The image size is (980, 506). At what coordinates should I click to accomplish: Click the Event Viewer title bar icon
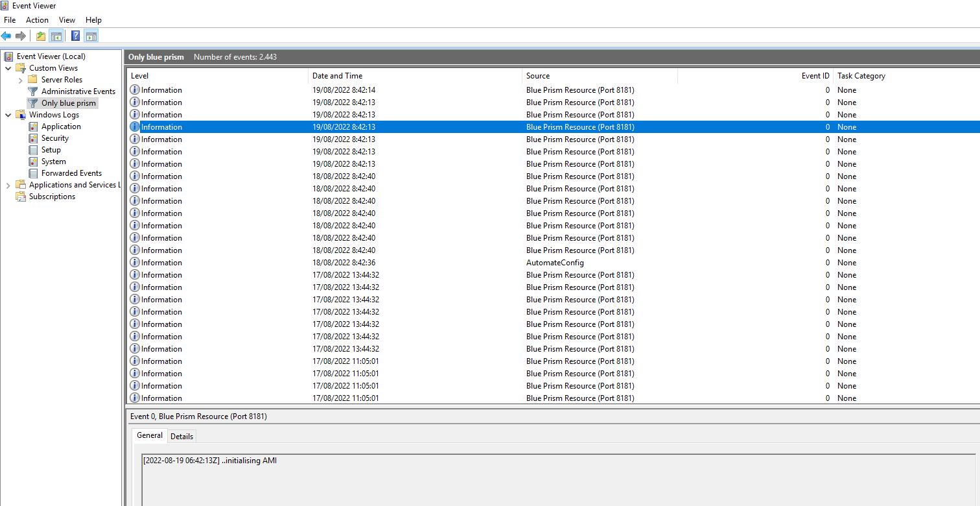pyautogui.click(x=5, y=6)
